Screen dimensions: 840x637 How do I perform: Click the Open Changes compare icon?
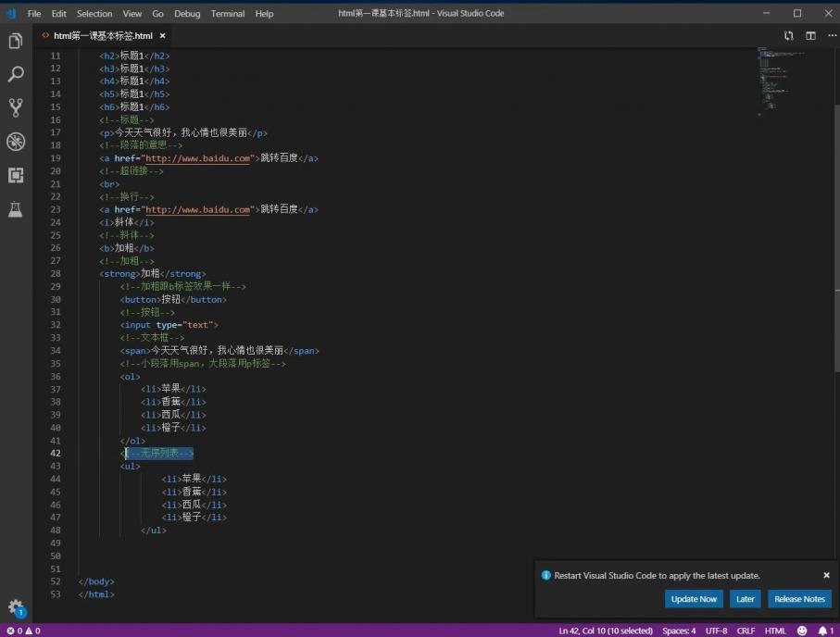(x=789, y=36)
